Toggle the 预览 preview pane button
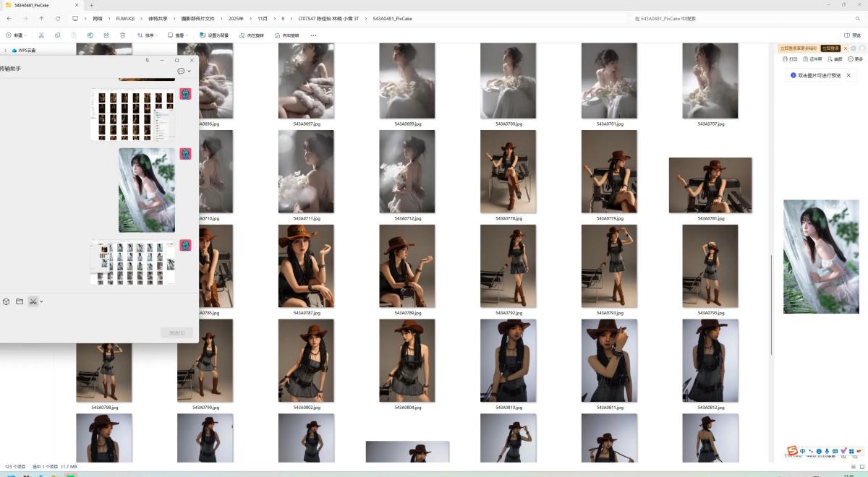Viewport: 868px width, 477px height. (852, 35)
